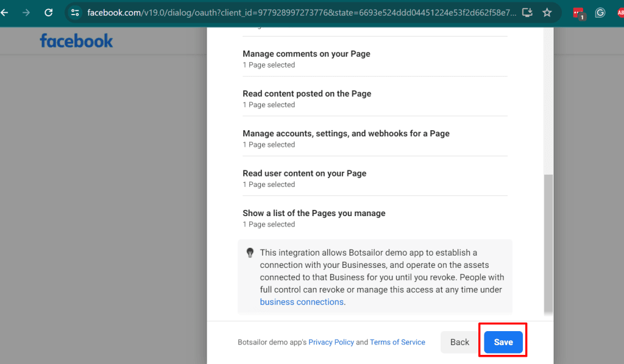Select 'Manage comments on your Page' permission
The height and width of the screenshot is (364, 624).
pos(306,54)
